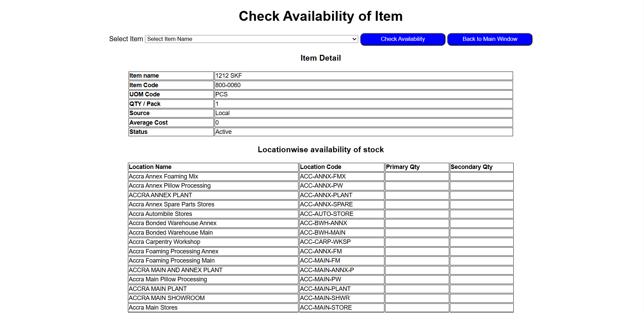Click the Primary Qty column header

417,167
